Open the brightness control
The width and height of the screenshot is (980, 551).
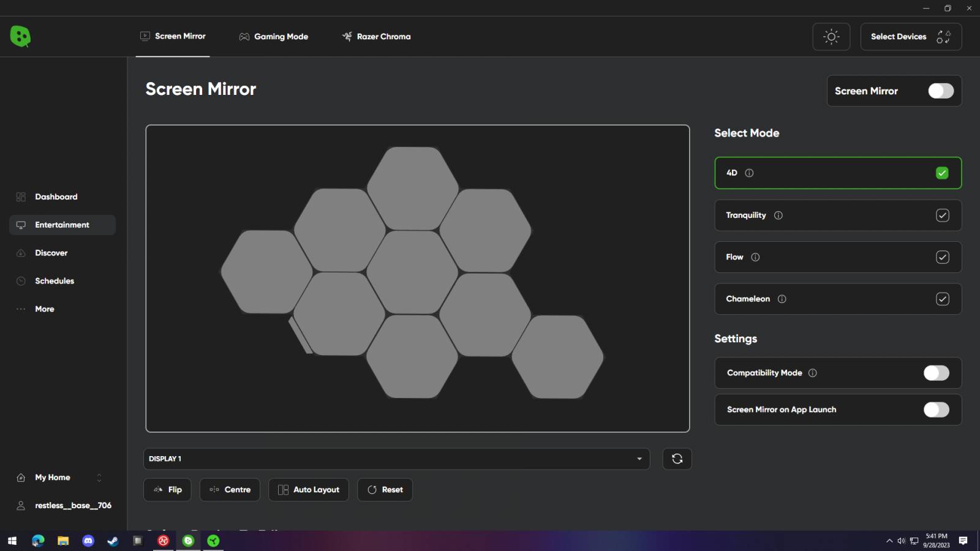pos(831,36)
